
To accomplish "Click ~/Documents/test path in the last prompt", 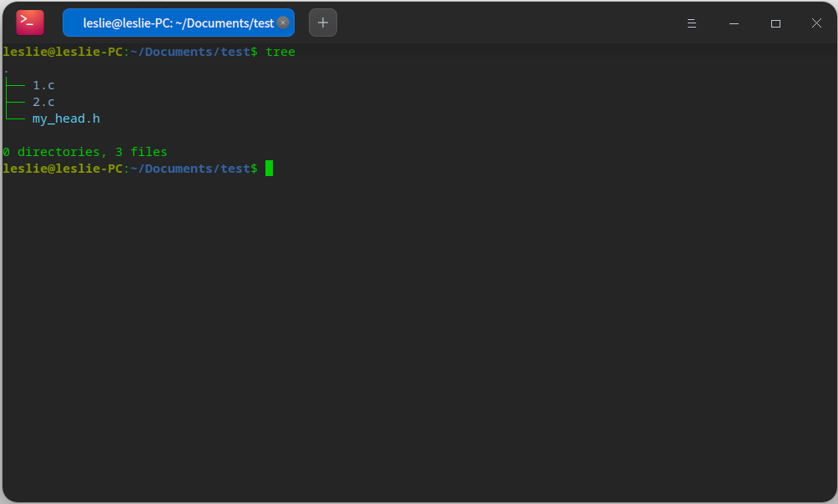I will click(x=190, y=169).
